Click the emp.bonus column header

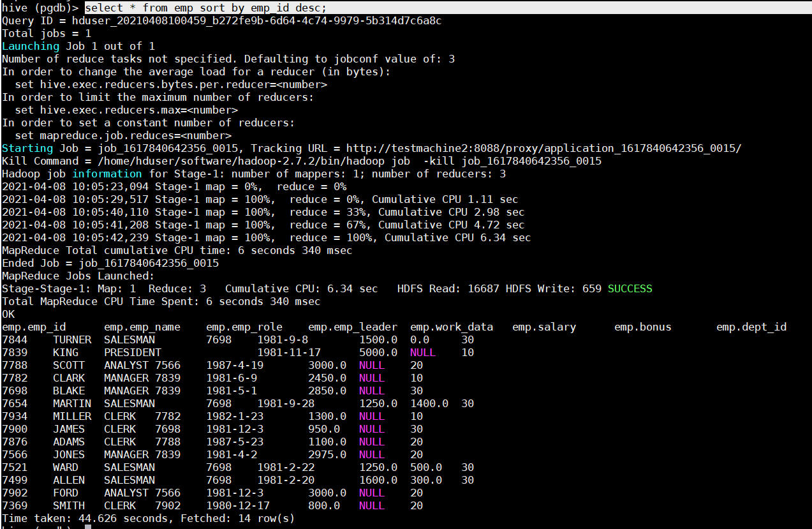point(643,327)
